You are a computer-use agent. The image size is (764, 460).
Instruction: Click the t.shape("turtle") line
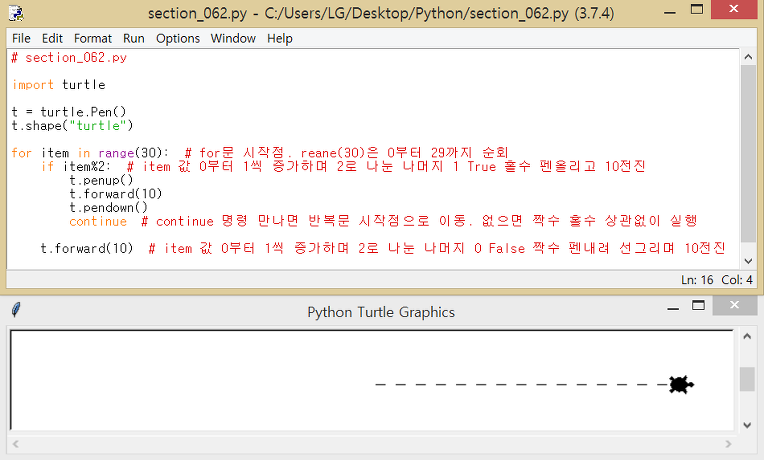(72, 126)
